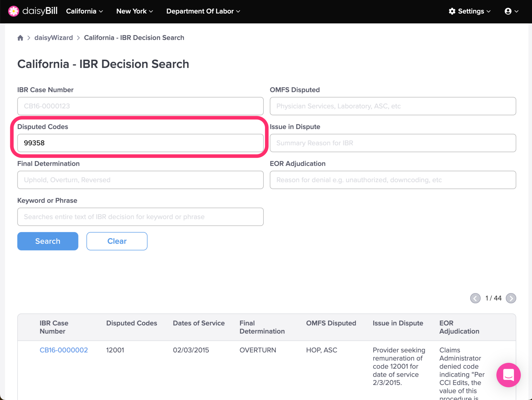Click the Claims Administrator denied code text

tap(462, 373)
